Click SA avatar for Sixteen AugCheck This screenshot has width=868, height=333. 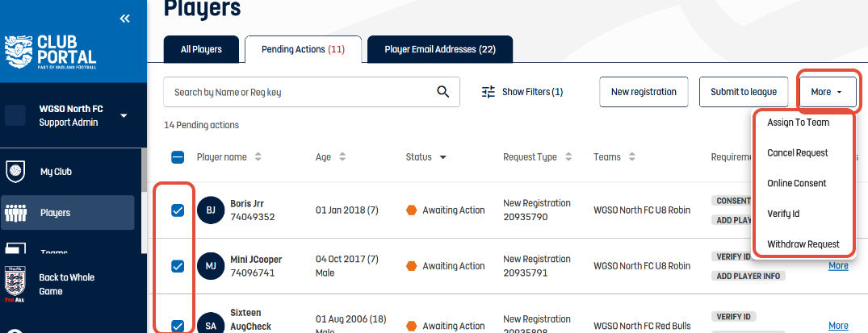tap(211, 326)
